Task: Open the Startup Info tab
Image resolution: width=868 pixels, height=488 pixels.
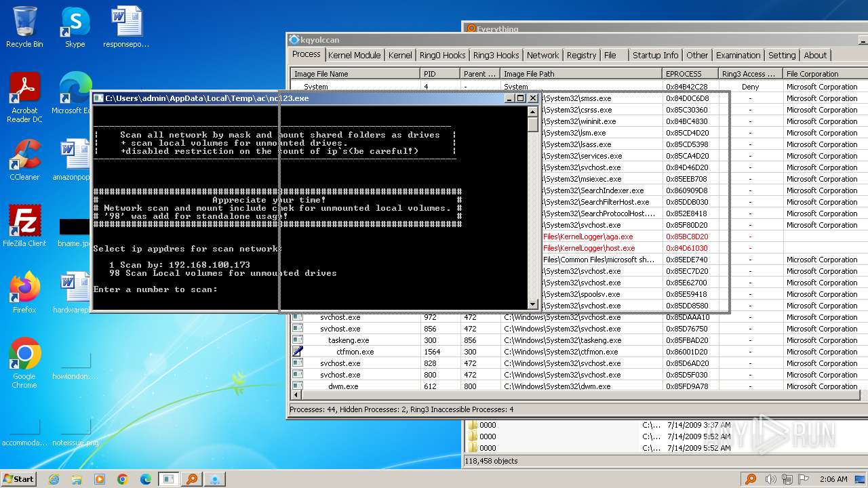Action: (655, 56)
